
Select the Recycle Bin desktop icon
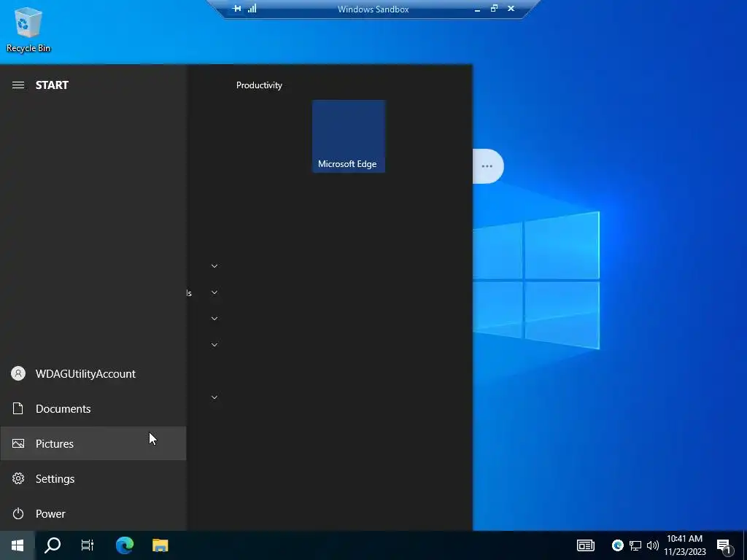(28, 29)
